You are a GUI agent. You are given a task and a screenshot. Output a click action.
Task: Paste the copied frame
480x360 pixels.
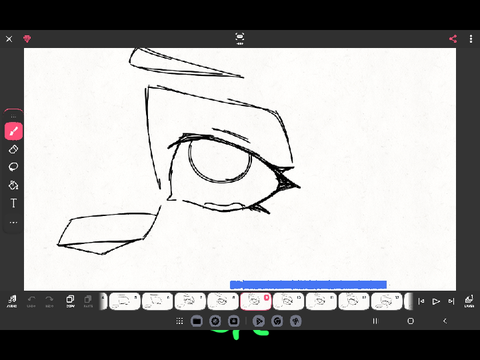click(x=88, y=301)
